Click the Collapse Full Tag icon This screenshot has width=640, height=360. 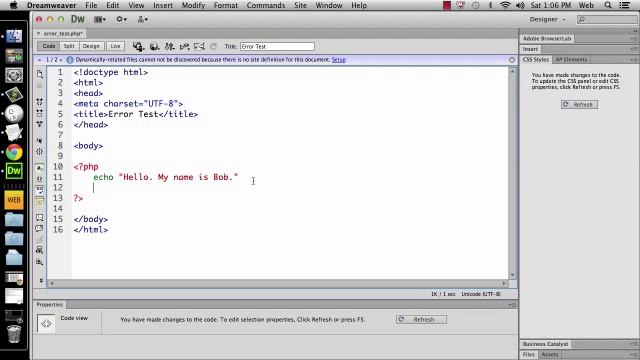pos(40,102)
